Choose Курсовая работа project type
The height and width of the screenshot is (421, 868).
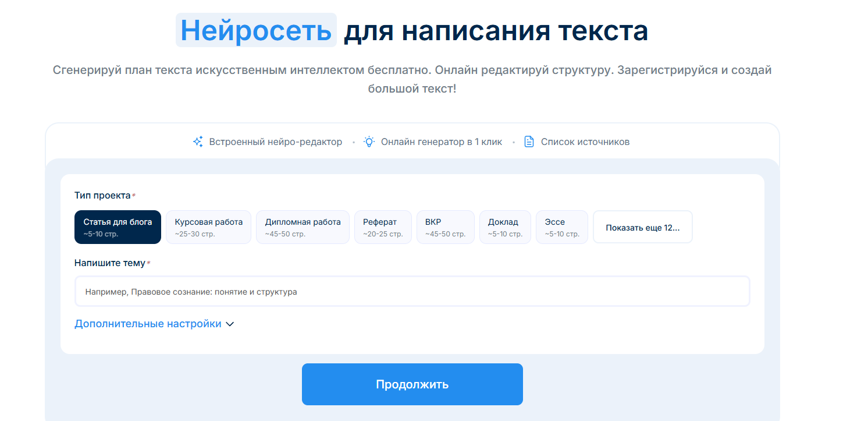(209, 227)
